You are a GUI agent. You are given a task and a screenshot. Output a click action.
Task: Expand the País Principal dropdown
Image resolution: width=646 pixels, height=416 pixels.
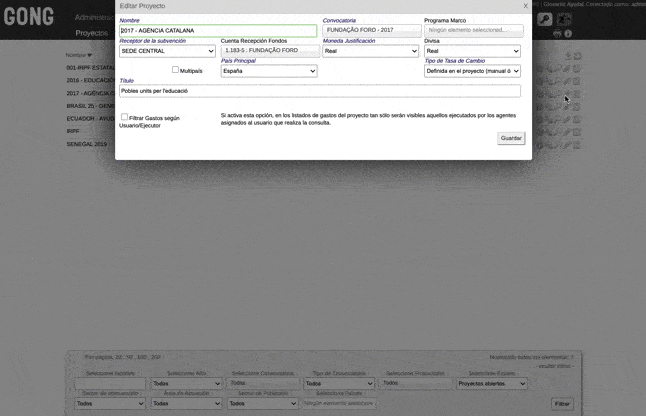268,71
